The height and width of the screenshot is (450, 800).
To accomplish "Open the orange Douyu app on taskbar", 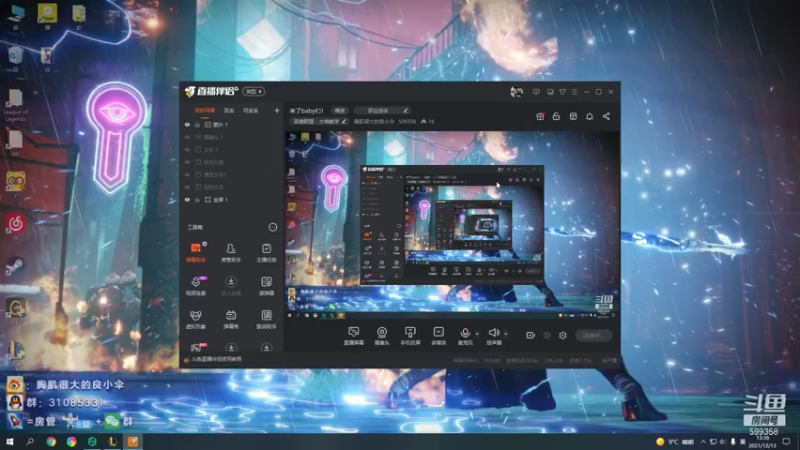I will [x=133, y=441].
